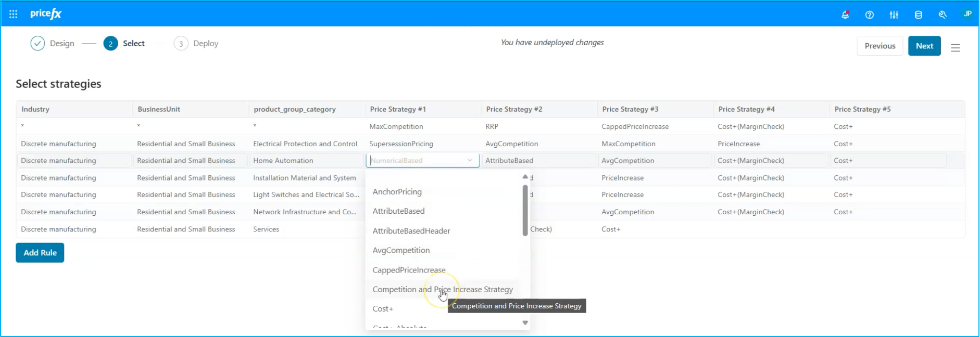Choose AnchorPricing from the dropdown list
This screenshot has height=337, width=980.
click(397, 192)
